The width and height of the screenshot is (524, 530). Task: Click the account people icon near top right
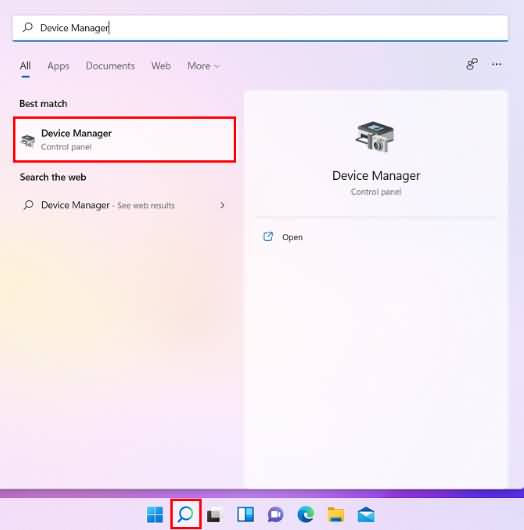tap(472, 64)
